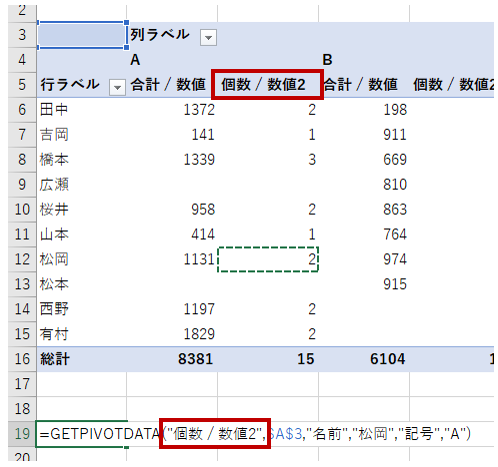
Task: Select row header 12
Action: click(22, 259)
